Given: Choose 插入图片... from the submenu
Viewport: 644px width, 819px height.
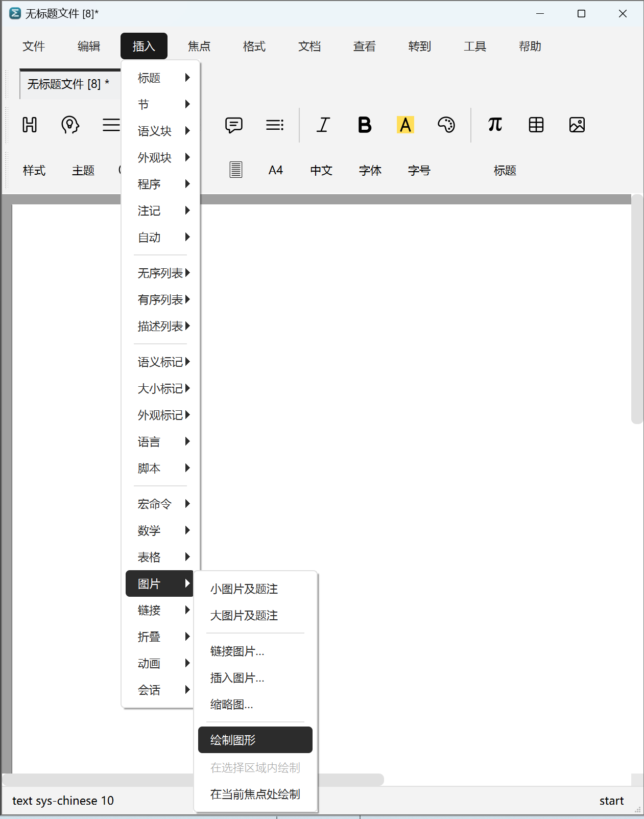Looking at the screenshot, I should click(237, 677).
